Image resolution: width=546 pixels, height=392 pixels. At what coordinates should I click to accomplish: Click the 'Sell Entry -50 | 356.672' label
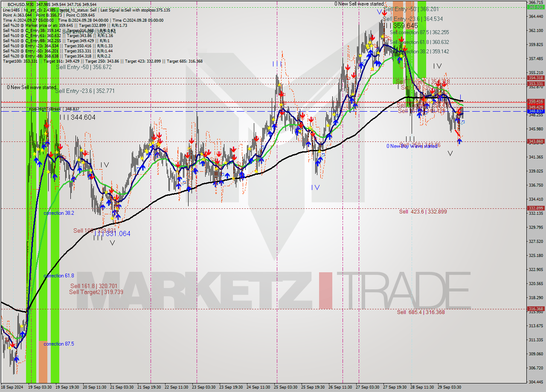click(x=84, y=67)
